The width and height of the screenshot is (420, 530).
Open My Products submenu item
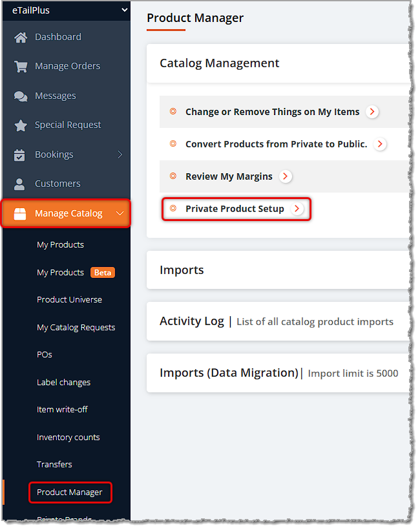click(61, 245)
